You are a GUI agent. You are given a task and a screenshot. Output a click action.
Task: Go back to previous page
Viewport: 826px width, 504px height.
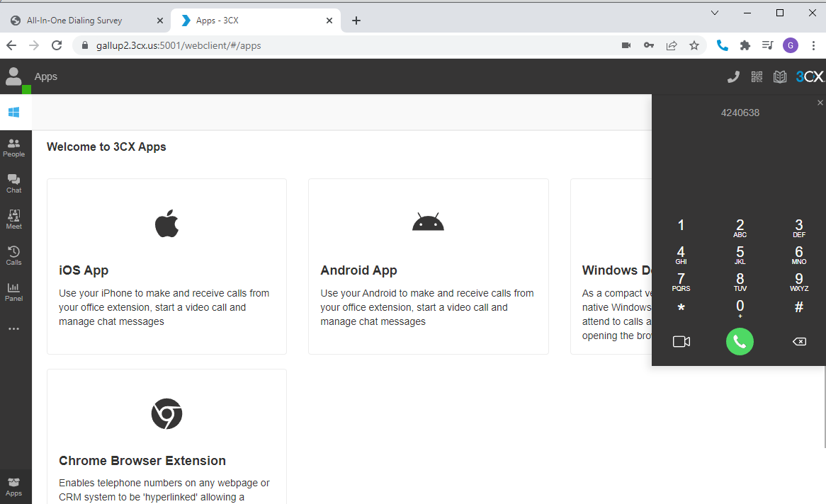click(11, 46)
